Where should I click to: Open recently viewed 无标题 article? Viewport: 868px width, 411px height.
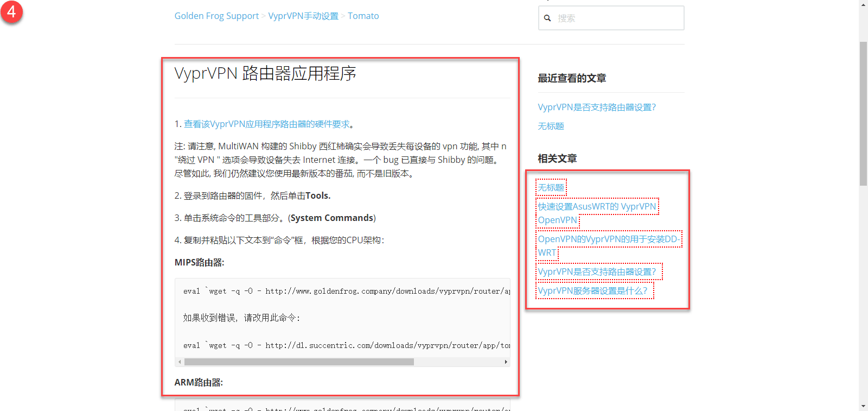pyautogui.click(x=551, y=126)
